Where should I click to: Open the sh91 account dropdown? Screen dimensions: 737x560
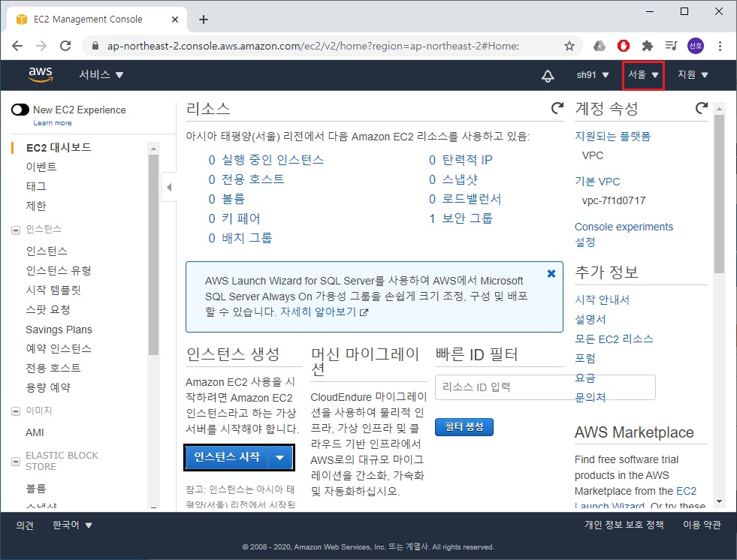tap(592, 75)
